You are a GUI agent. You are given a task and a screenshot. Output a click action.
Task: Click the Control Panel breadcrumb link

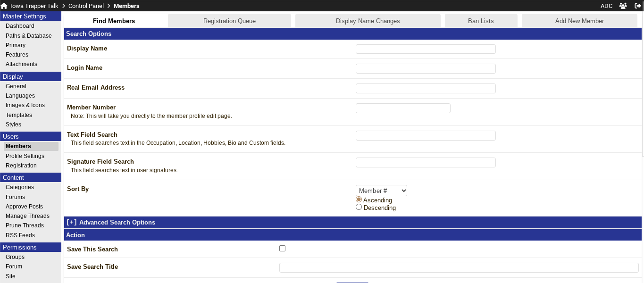[86, 6]
